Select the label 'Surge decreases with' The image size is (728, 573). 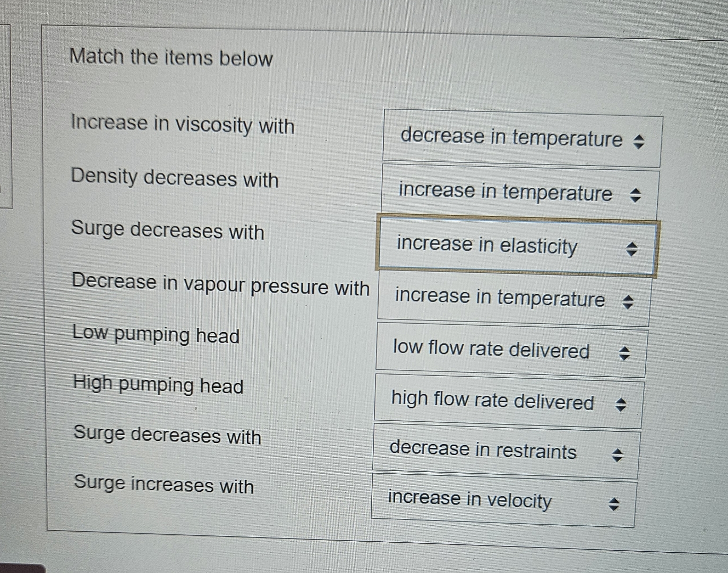coord(168,231)
